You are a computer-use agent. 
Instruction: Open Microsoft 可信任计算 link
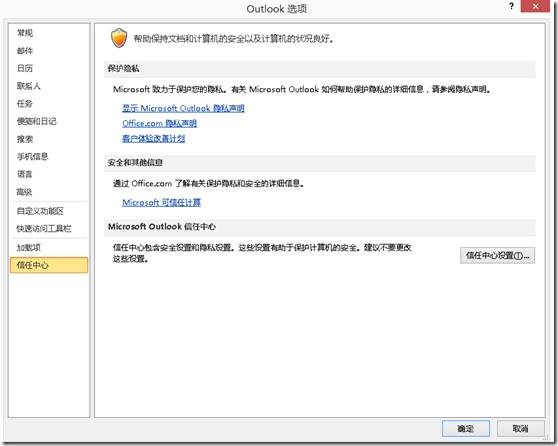point(162,203)
